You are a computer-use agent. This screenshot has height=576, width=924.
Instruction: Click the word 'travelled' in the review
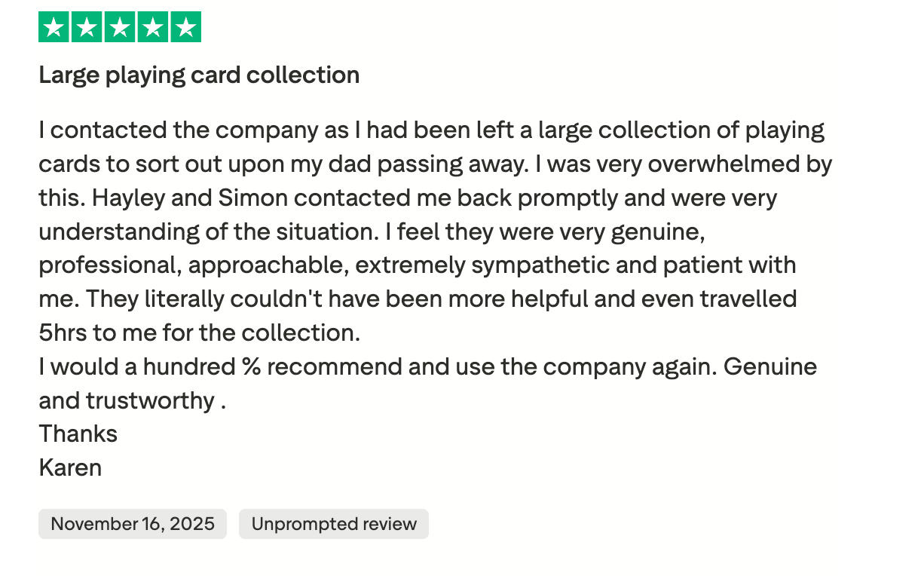pos(748,299)
